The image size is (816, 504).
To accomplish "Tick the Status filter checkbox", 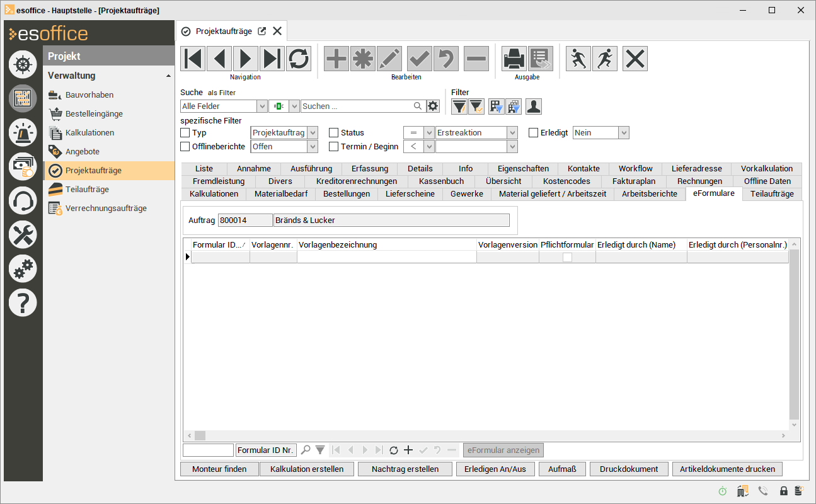I will (334, 133).
